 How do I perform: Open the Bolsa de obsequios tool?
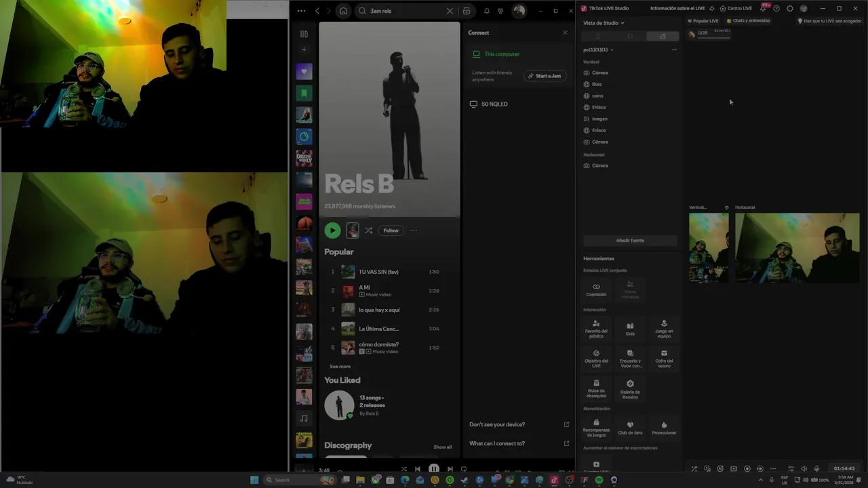(596, 389)
